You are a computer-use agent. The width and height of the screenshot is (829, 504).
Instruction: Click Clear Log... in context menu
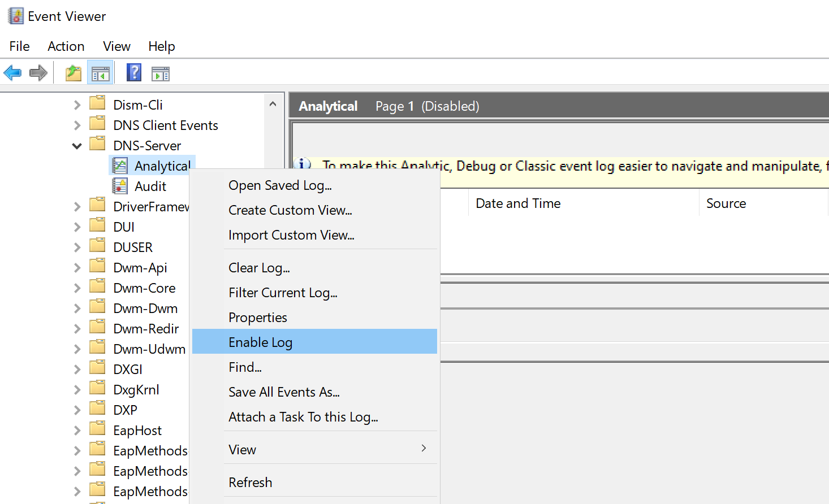pyautogui.click(x=259, y=268)
